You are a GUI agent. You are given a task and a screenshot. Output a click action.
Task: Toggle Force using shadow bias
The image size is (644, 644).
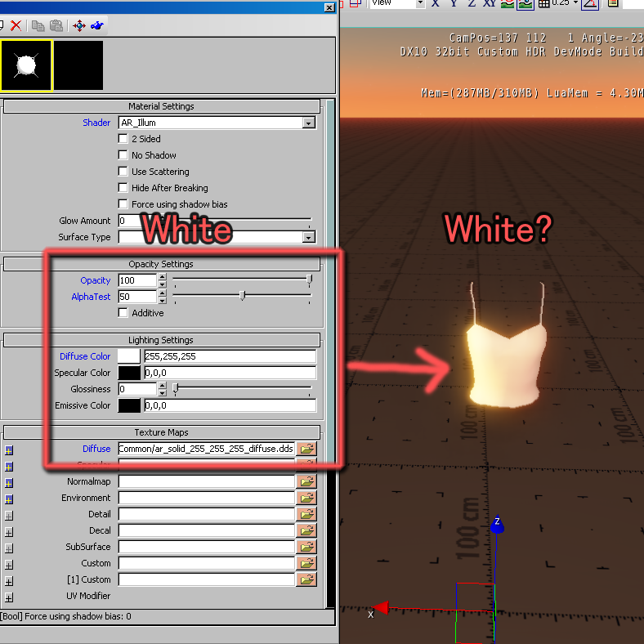click(123, 204)
